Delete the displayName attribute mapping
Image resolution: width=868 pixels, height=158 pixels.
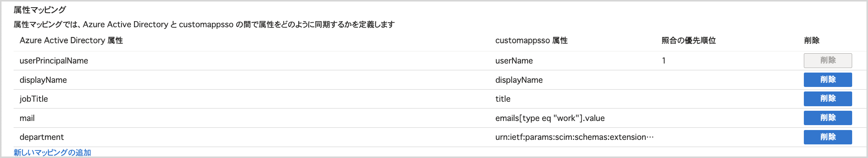pyautogui.click(x=828, y=80)
